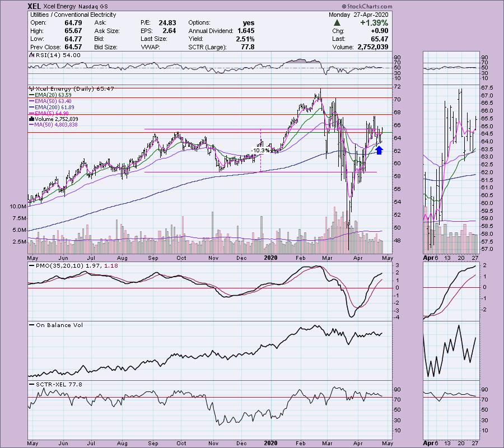Click the Yield value 2.51%

point(245,39)
